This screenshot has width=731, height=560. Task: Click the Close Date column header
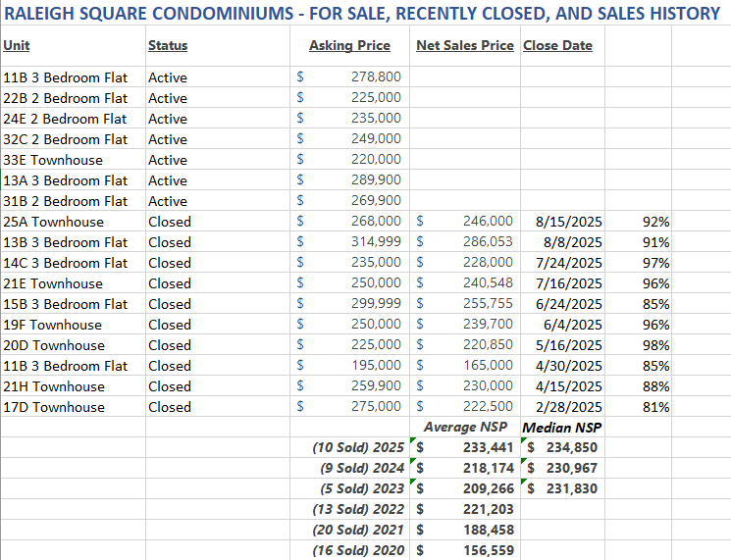(x=557, y=46)
